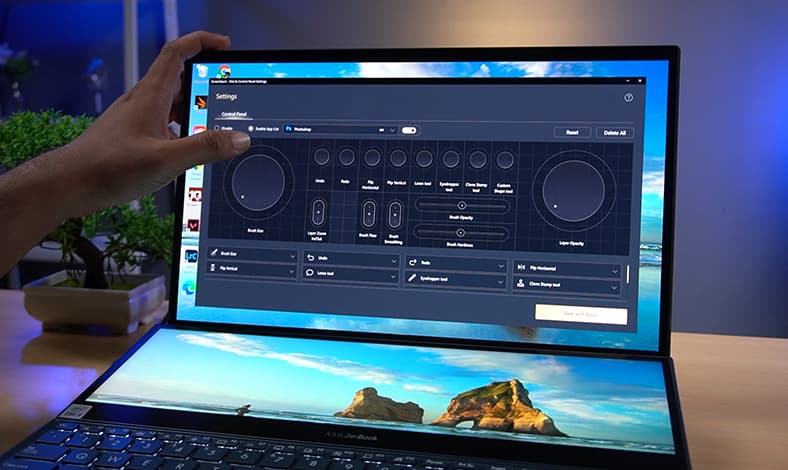The height and width of the screenshot is (470, 788).
Task: Click the Layer Opacity large dial
Action: click(573, 191)
